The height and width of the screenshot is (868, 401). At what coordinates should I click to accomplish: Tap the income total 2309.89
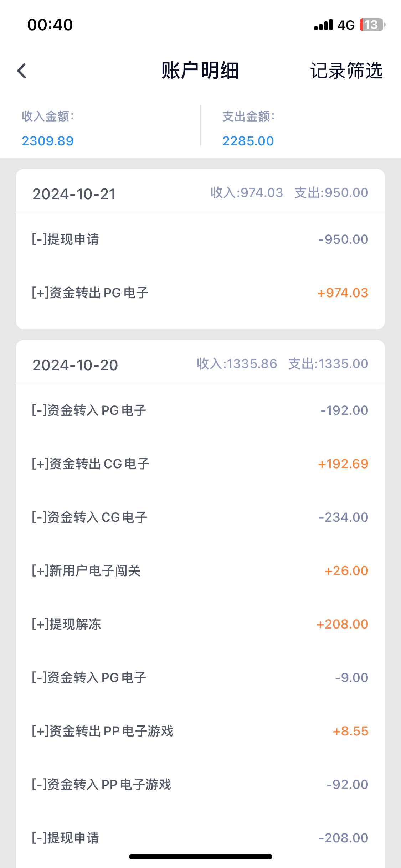pyautogui.click(x=48, y=141)
